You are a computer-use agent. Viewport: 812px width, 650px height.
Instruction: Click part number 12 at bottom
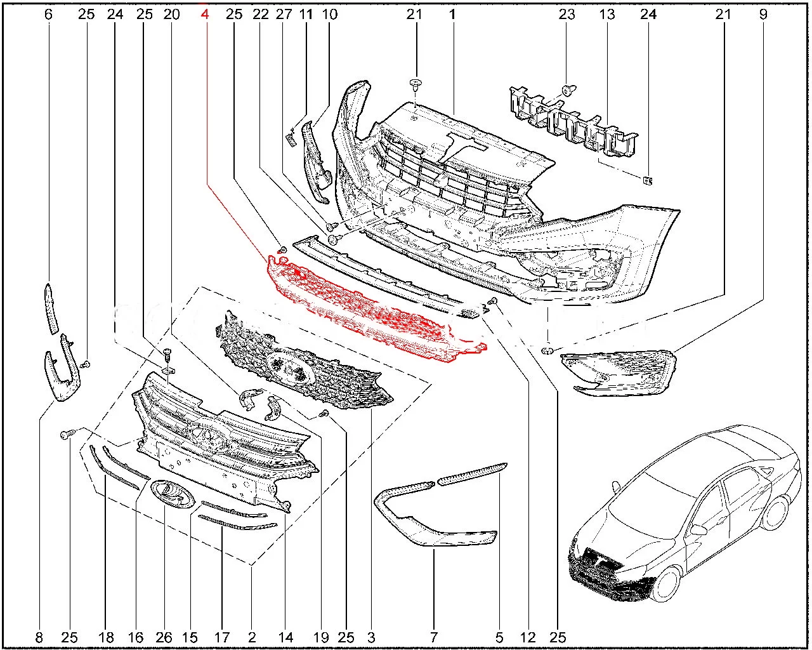528,637
